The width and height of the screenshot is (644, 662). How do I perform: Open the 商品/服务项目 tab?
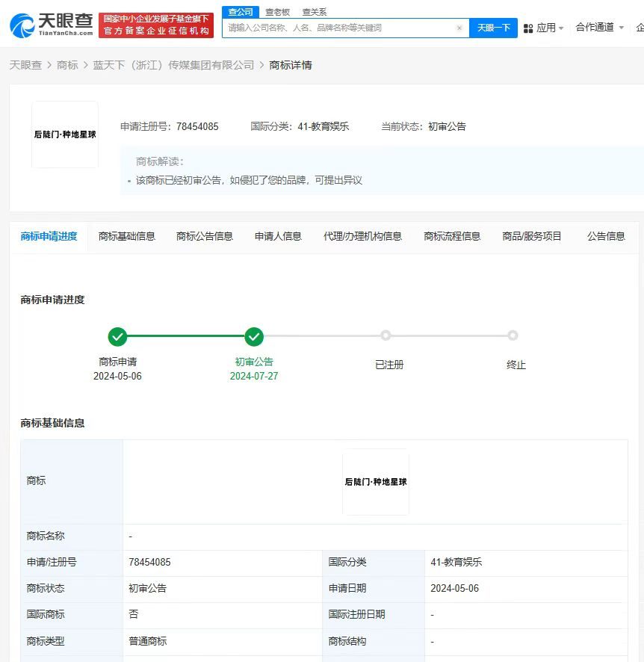(x=531, y=236)
